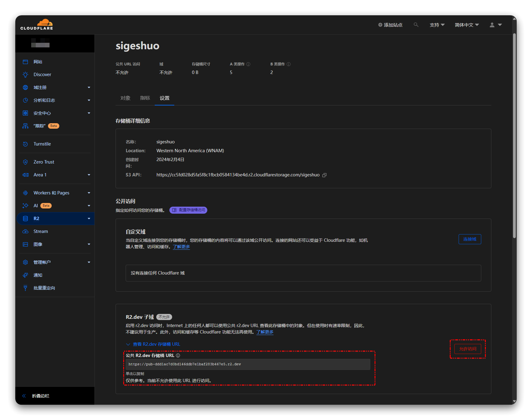
Task: Click the bucket title sigeshuo
Action: coord(137,46)
